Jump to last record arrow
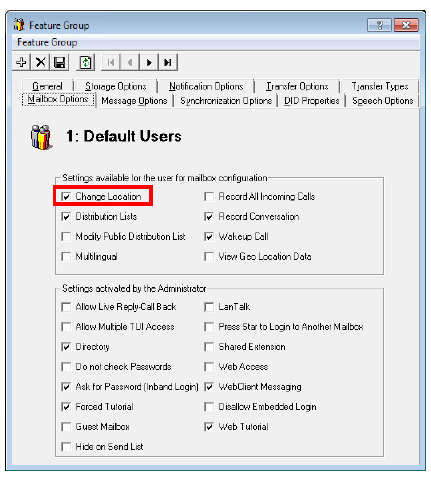This screenshot has height=485, width=431. click(x=168, y=62)
